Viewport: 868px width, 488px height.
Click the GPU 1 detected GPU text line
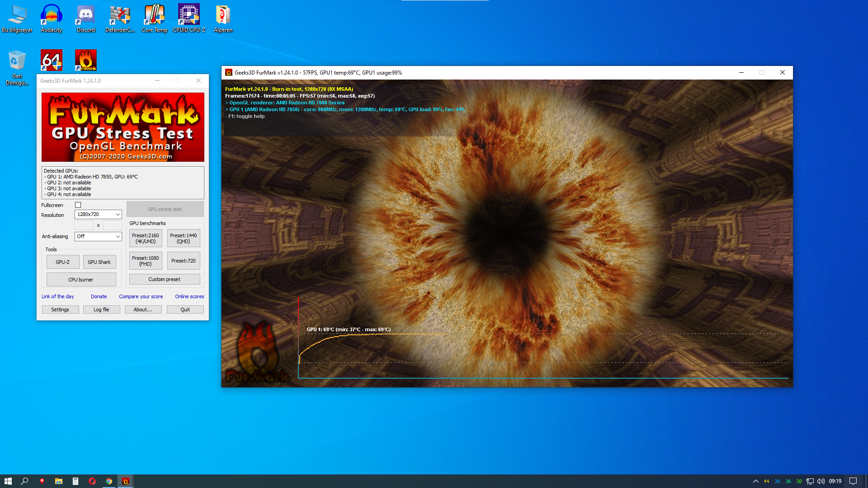(91, 177)
